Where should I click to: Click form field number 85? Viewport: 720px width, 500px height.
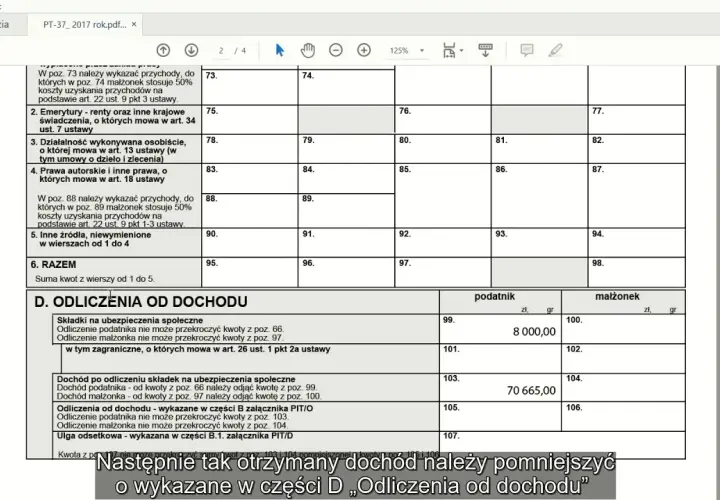coord(443,196)
